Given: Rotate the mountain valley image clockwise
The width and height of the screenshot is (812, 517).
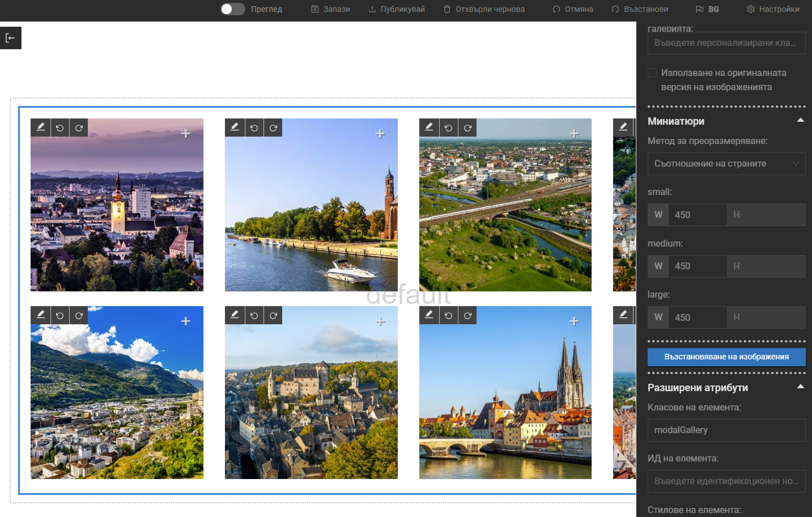Looking at the screenshot, I should click(79, 315).
